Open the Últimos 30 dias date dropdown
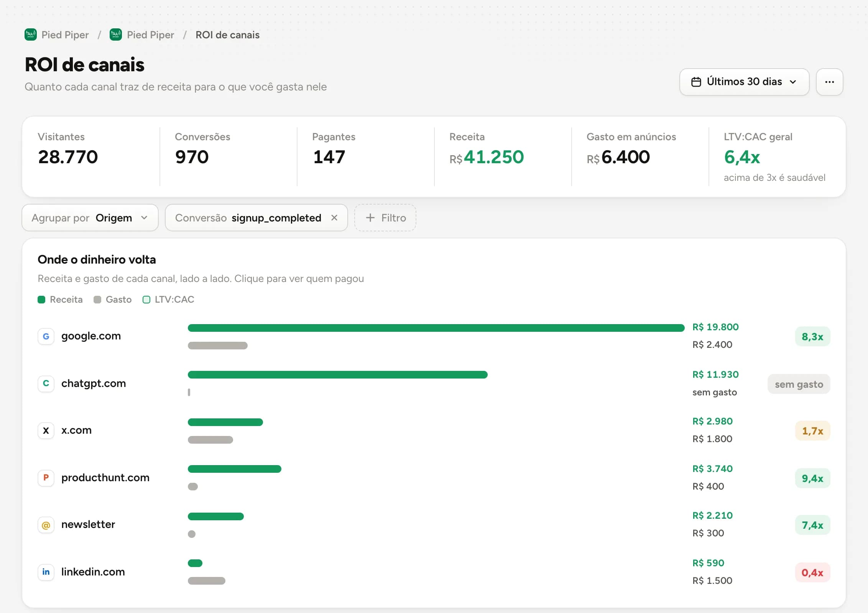Screen dimensions: 868x613 (x=744, y=82)
